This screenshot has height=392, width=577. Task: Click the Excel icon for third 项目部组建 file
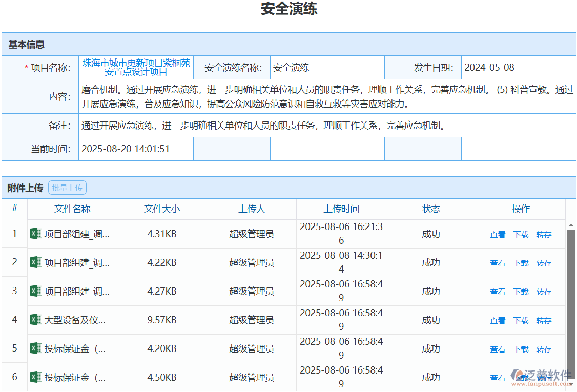[36, 291]
